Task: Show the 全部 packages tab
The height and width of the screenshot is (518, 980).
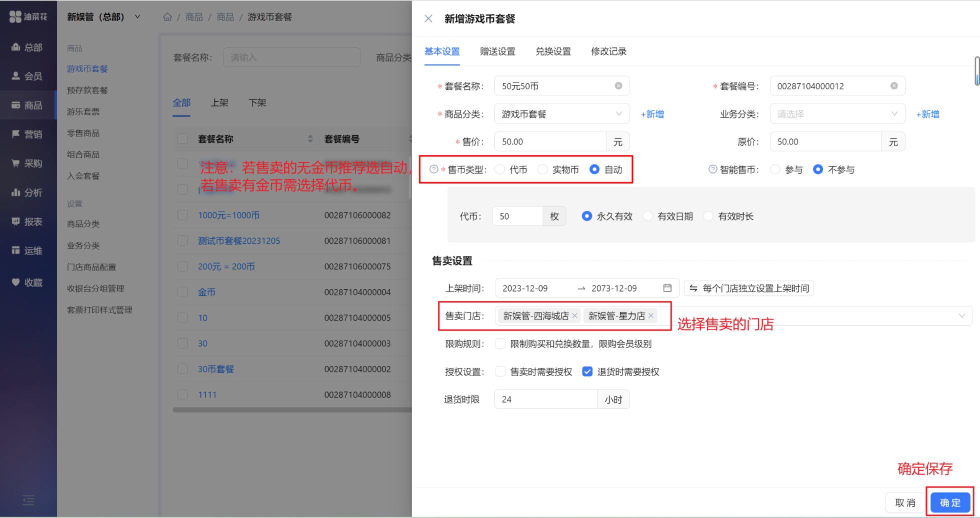Action: tap(181, 102)
